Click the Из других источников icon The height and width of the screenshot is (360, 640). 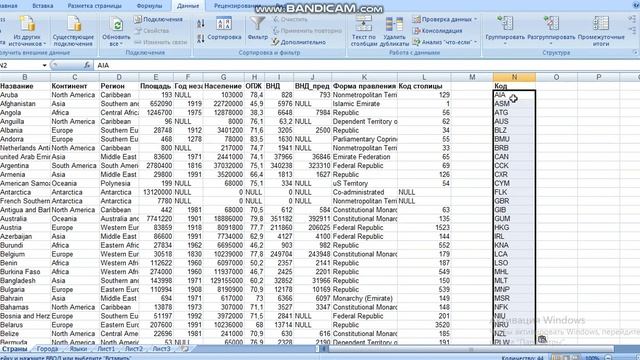pos(27,24)
